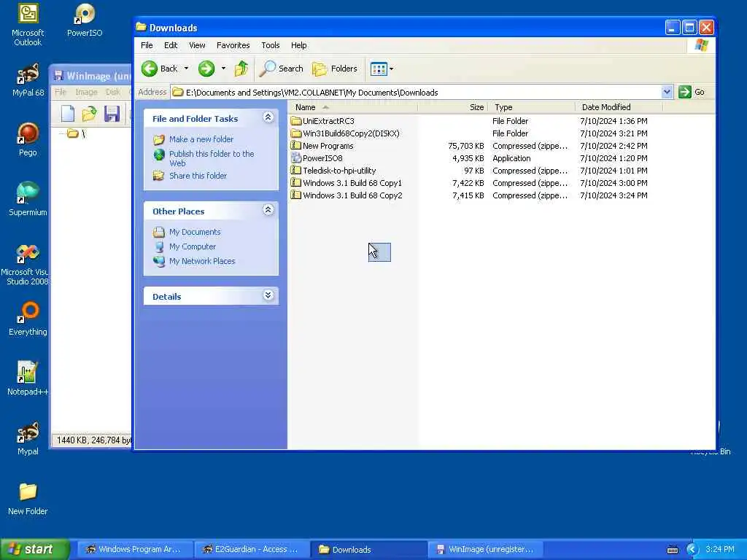Open the Help menu

coord(298,45)
